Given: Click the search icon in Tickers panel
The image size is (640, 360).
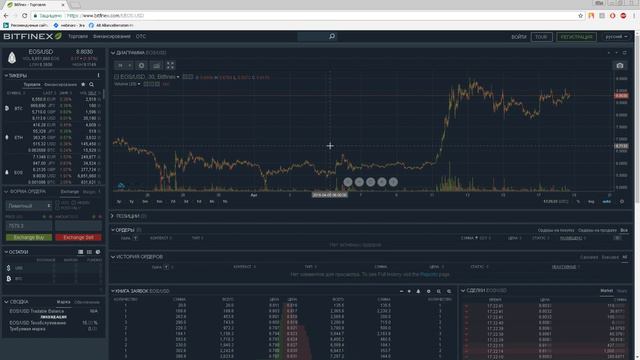Looking at the screenshot, I should (91, 84).
